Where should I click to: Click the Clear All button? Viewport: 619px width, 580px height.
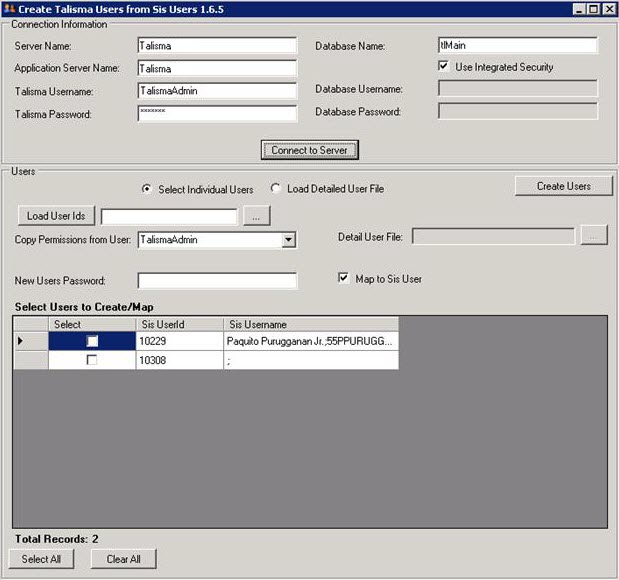(124, 559)
